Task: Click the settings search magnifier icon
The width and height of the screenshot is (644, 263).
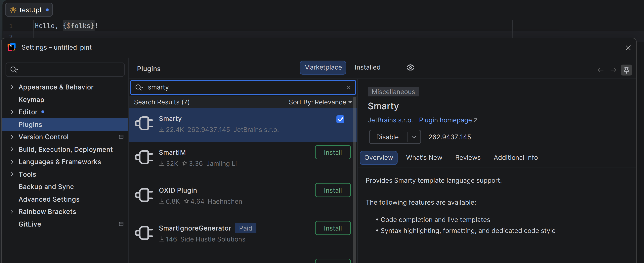Action: (x=14, y=69)
